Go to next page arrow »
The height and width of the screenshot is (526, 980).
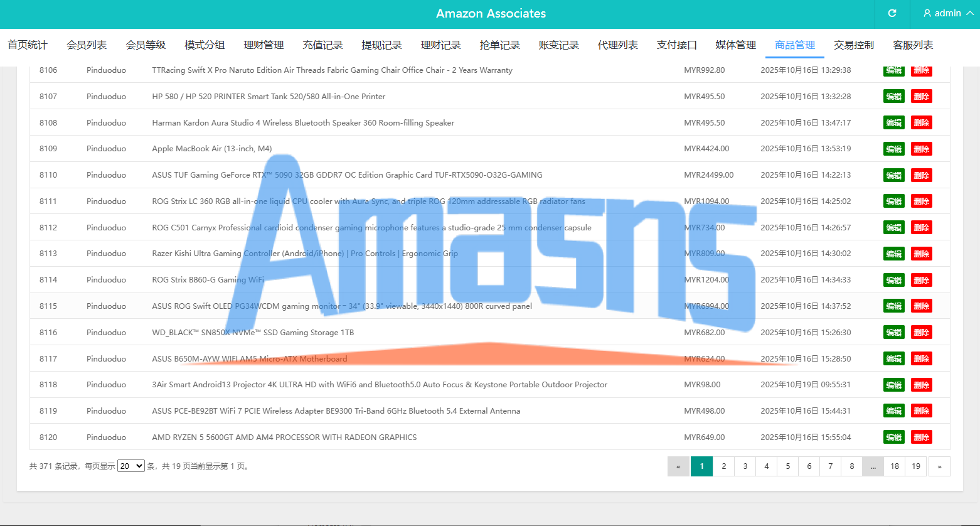[x=939, y=466]
